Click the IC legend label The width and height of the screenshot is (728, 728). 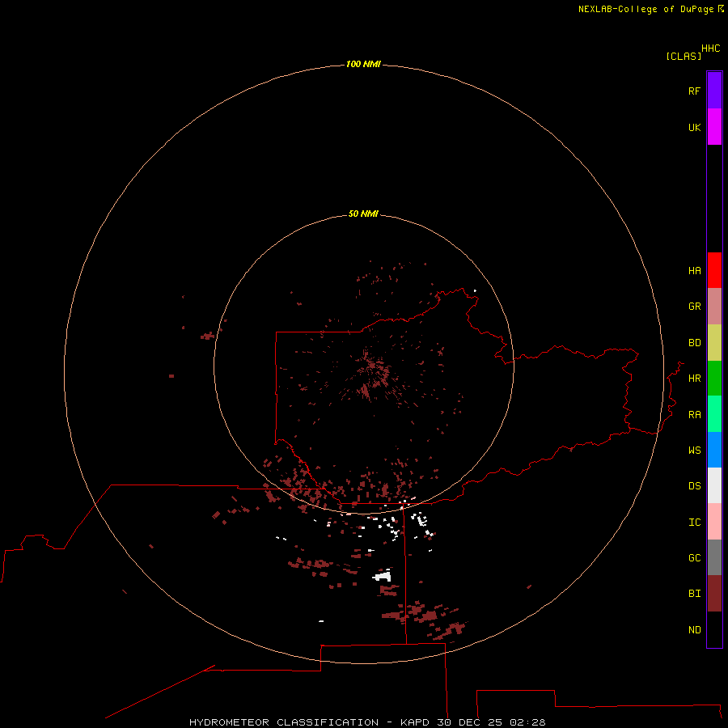[694, 523]
